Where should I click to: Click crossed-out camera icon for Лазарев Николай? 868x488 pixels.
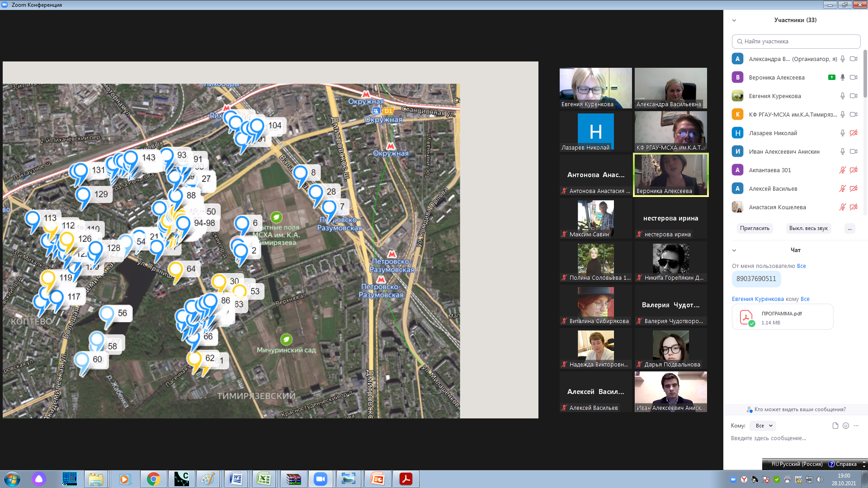point(854,133)
